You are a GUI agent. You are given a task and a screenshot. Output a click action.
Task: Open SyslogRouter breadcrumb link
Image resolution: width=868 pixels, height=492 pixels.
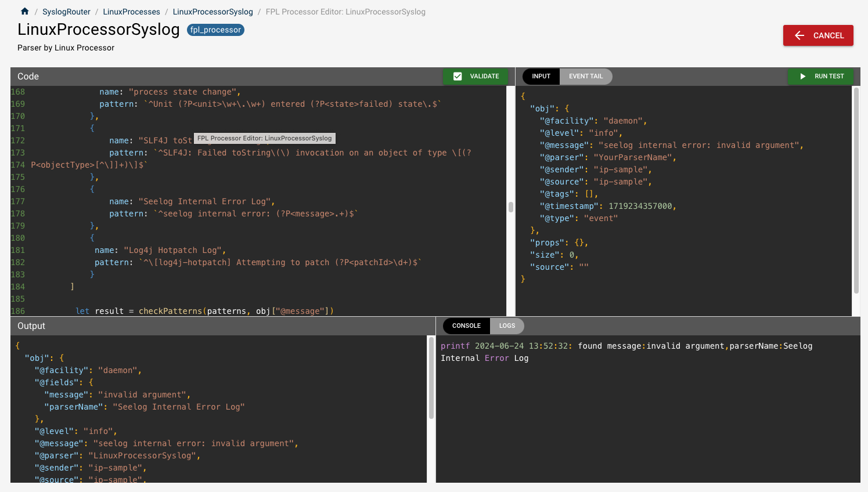point(66,12)
